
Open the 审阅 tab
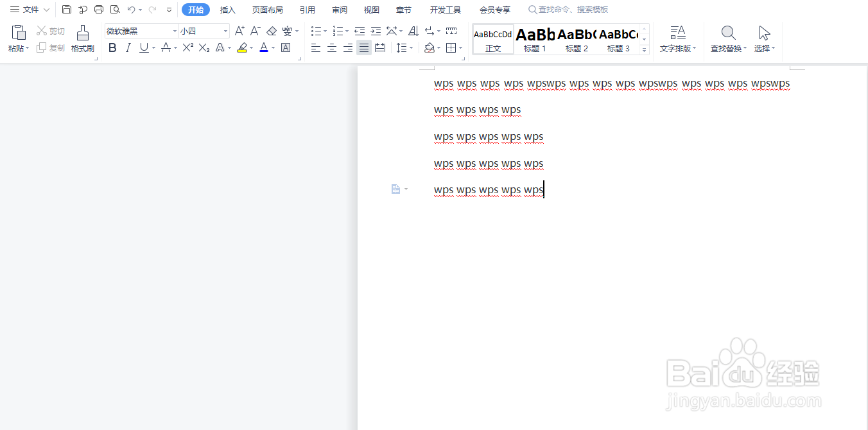click(340, 10)
